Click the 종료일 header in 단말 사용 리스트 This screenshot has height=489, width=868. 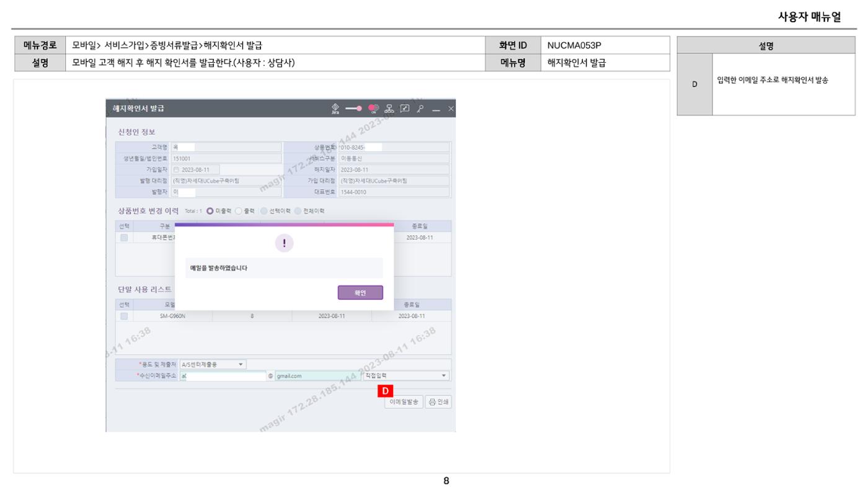pyautogui.click(x=412, y=305)
